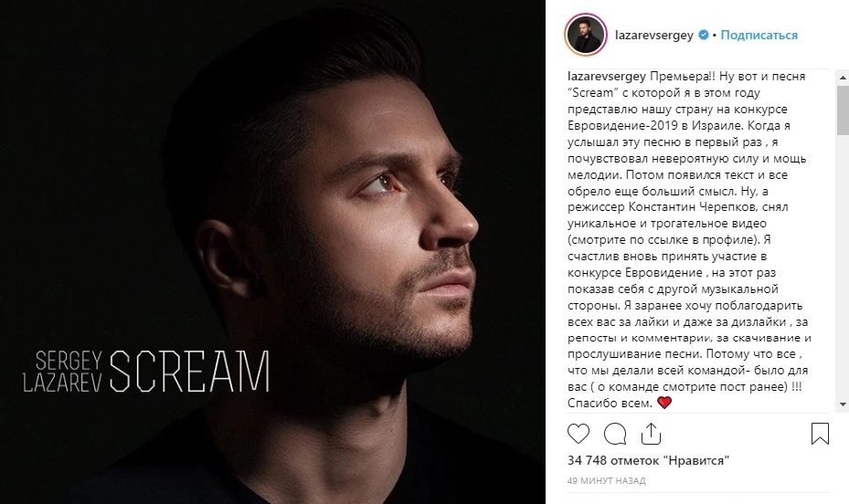Image resolution: width=849 pixels, height=504 pixels.
Task: Open lazarevsergey username at the caption start
Action: tap(607, 77)
